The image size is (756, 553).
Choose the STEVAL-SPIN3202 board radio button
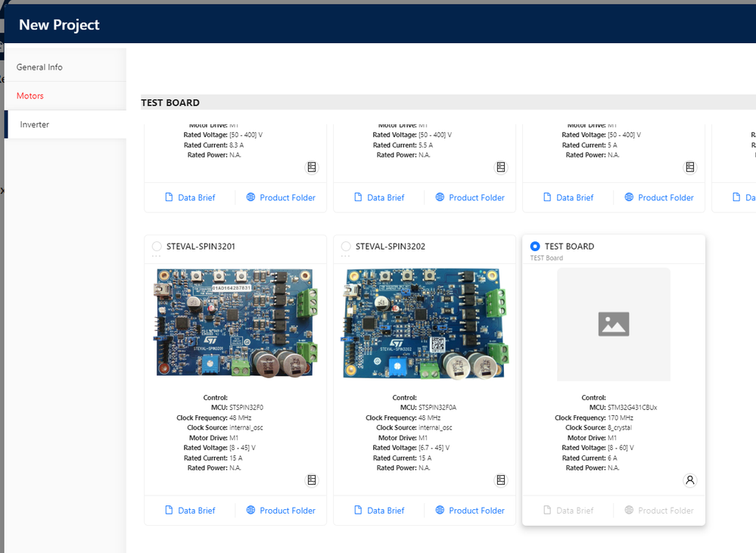coord(346,247)
